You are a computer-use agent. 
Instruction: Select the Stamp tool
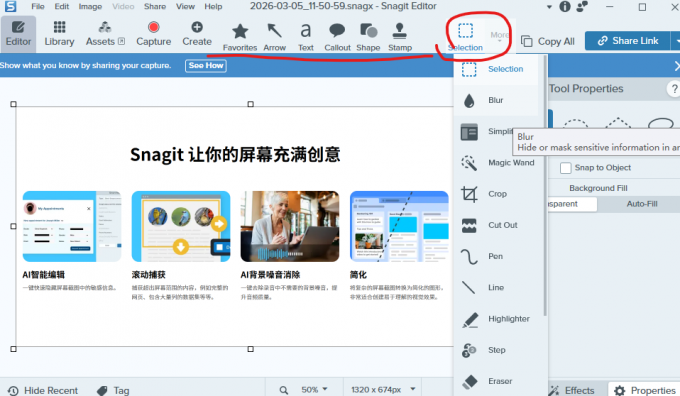pos(400,37)
